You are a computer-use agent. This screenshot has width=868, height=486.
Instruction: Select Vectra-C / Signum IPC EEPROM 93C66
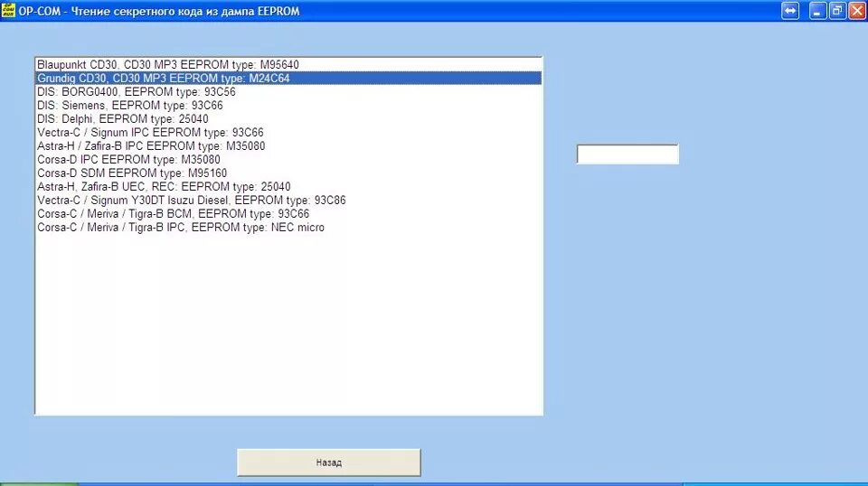coord(288,132)
